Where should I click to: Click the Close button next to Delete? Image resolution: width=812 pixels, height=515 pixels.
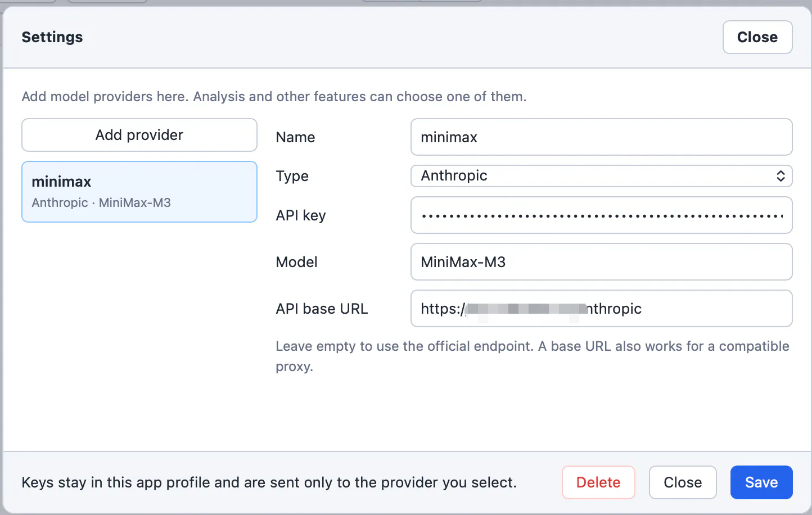683,482
